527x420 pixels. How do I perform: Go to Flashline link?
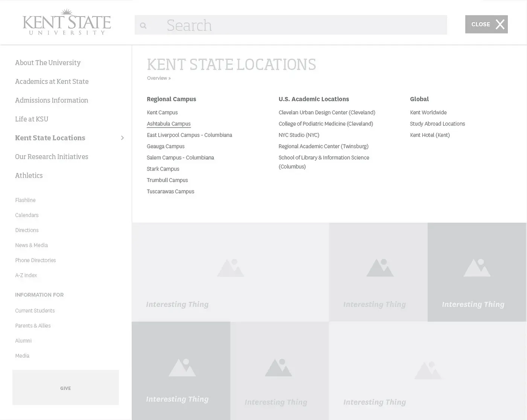pos(25,200)
